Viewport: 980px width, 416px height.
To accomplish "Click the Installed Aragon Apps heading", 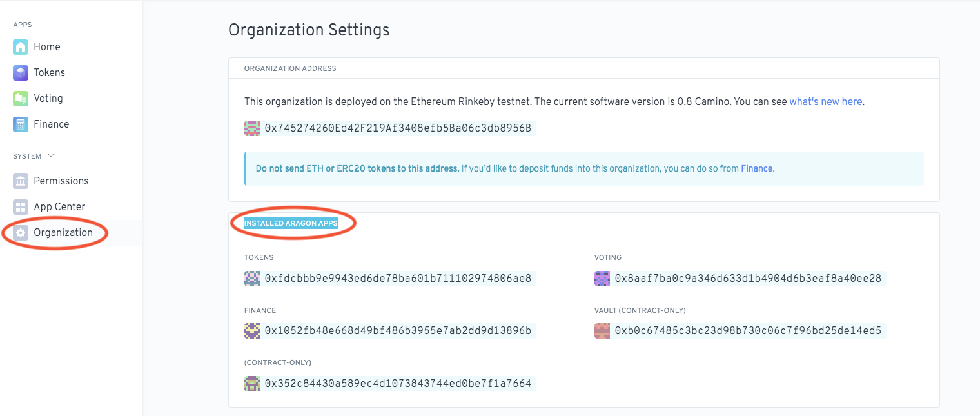I will [x=291, y=224].
